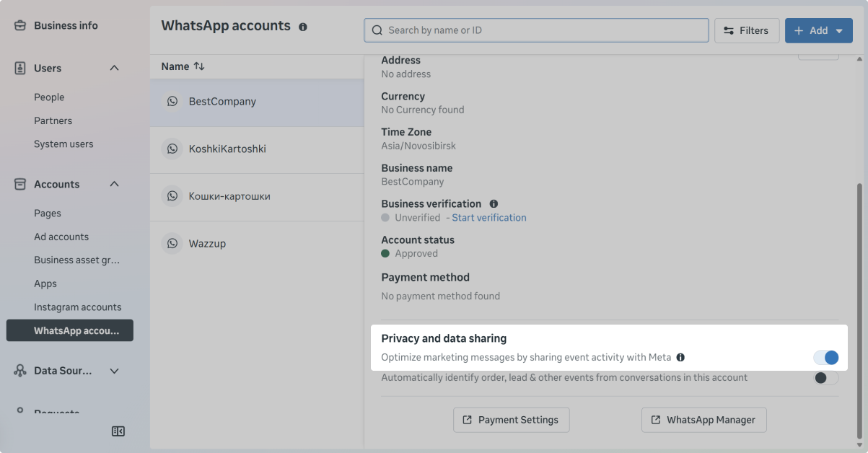Click the collapse sidebar panel icon

click(x=118, y=431)
